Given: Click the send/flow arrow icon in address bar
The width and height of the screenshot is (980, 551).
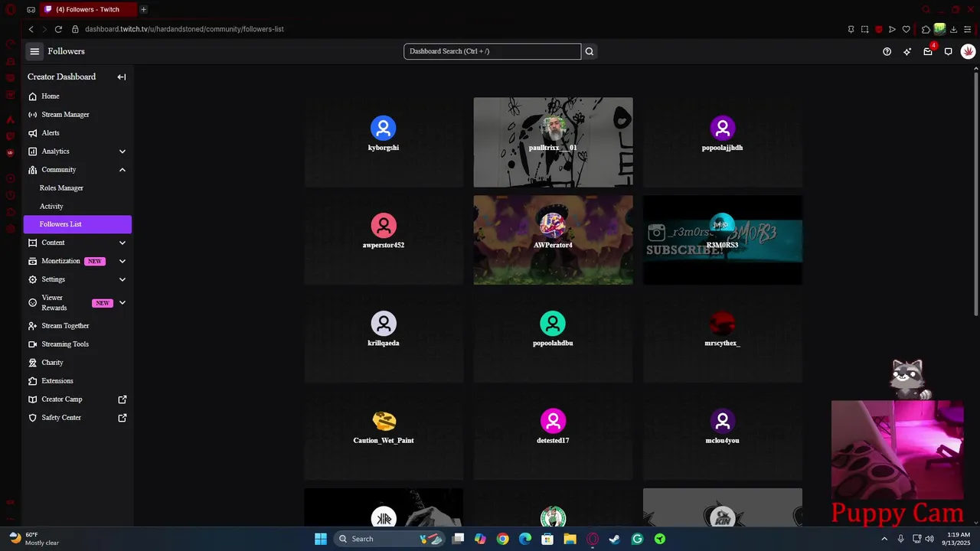Looking at the screenshot, I should [x=892, y=29].
